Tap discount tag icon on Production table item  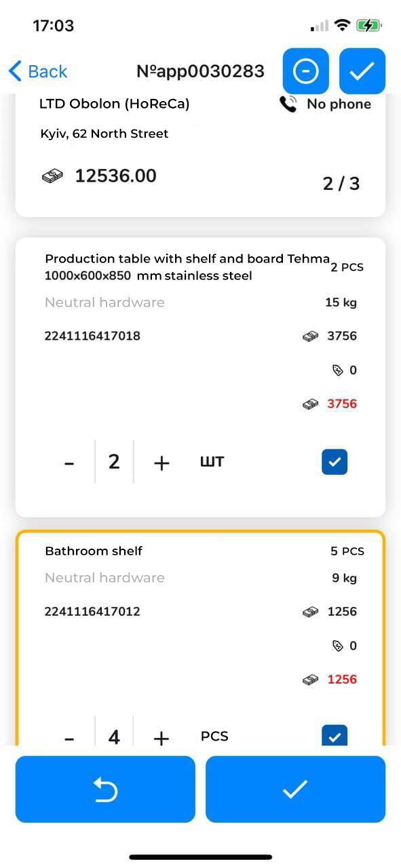[x=337, y=370]
